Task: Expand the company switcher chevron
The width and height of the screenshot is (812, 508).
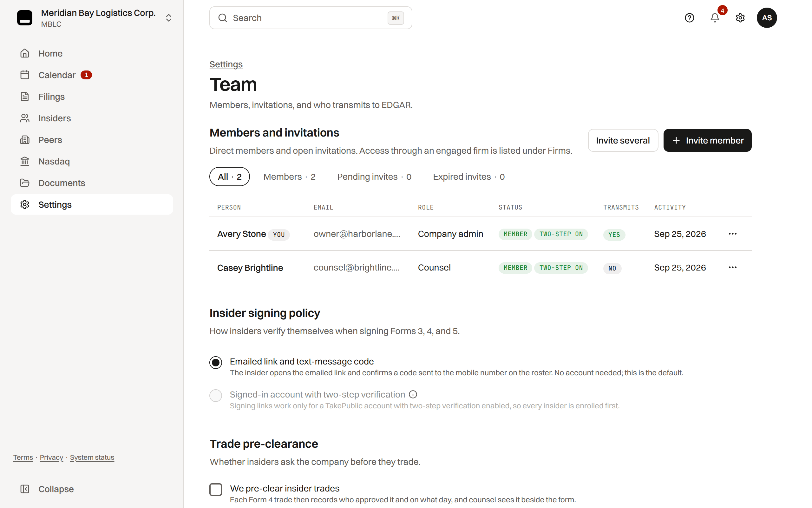Action: (169, 18)
